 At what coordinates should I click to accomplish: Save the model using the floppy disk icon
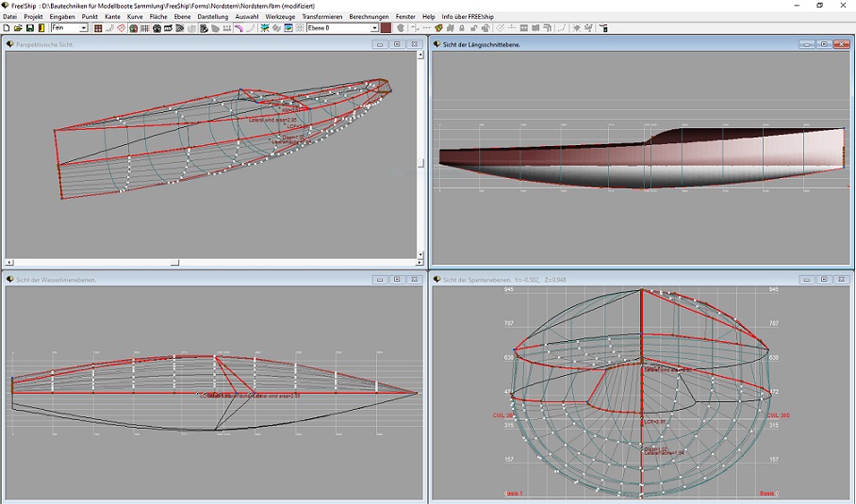tap(30, 28)
